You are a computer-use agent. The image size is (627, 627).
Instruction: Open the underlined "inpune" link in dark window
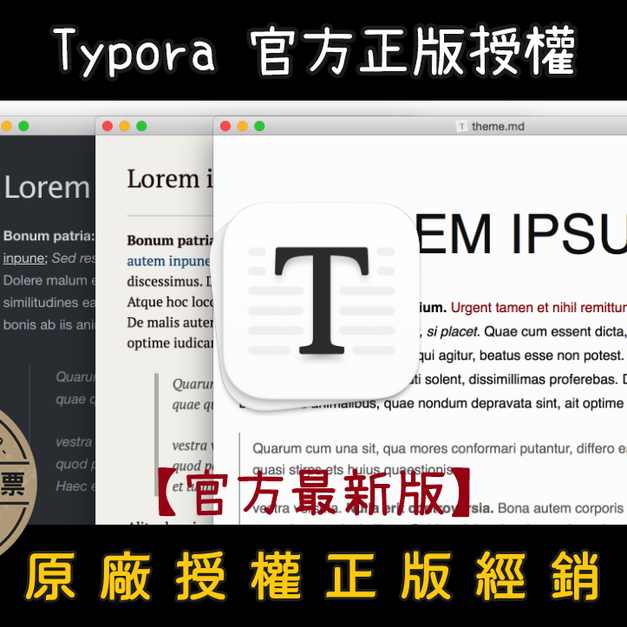click(x=23, y=259)
